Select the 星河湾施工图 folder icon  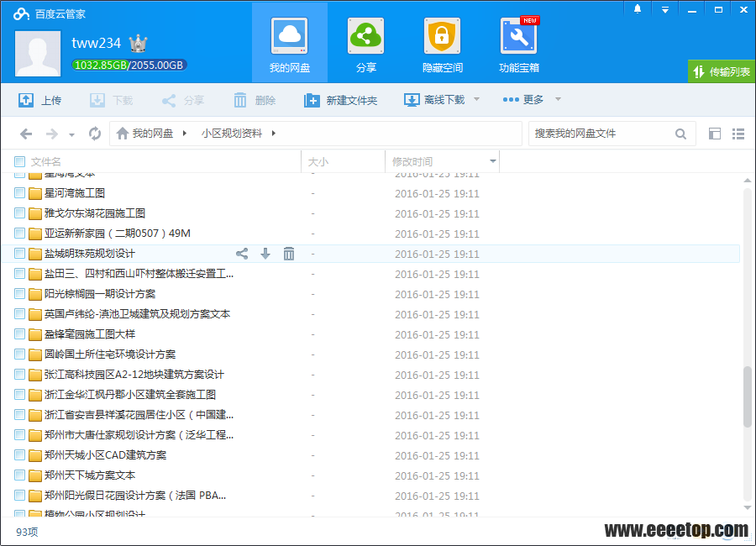[x=35, y=193]
